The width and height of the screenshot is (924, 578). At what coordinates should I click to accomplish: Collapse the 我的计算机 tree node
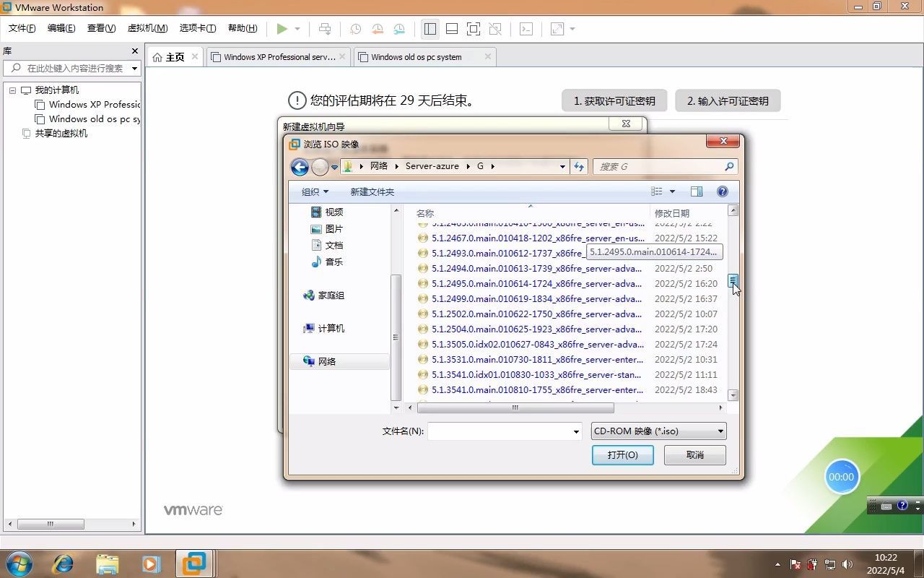click(x=12, y=90)
